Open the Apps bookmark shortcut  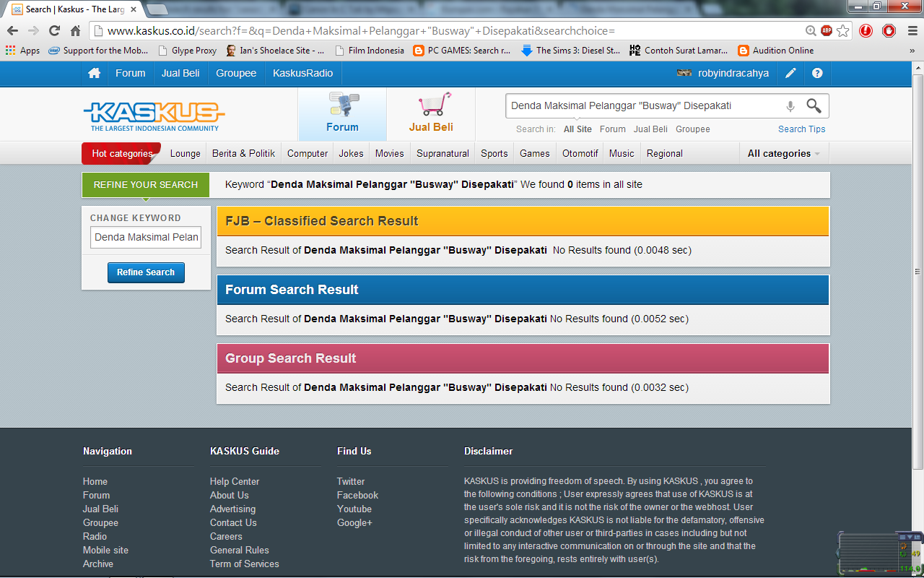[x=22, y=51]
